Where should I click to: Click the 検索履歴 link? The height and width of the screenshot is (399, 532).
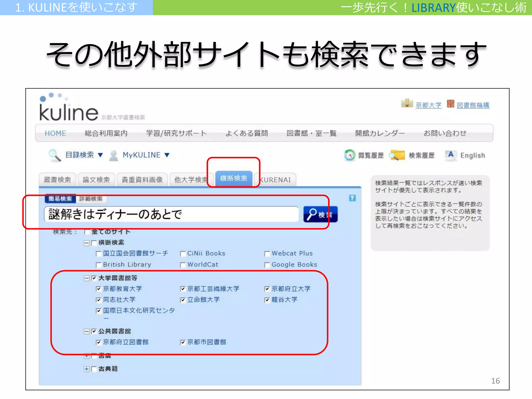422,156
